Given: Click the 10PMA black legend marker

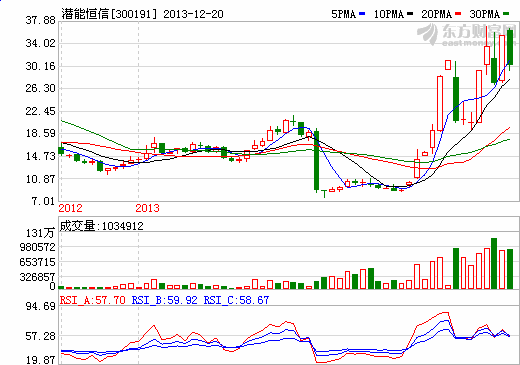Looking at the screenshot, I should 410,14.
